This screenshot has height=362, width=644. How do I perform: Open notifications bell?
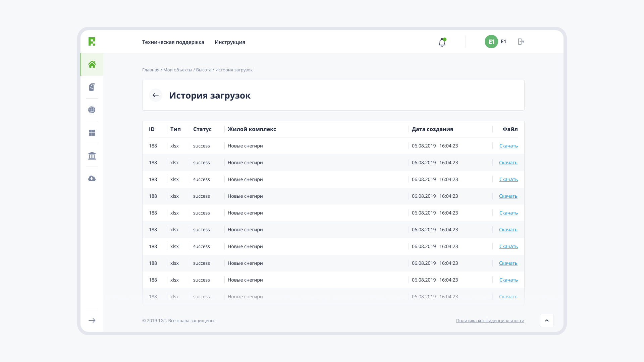click(442, 42)
